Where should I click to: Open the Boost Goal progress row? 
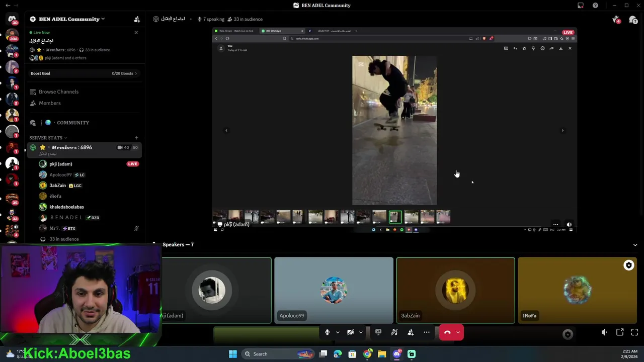point(84,73)
